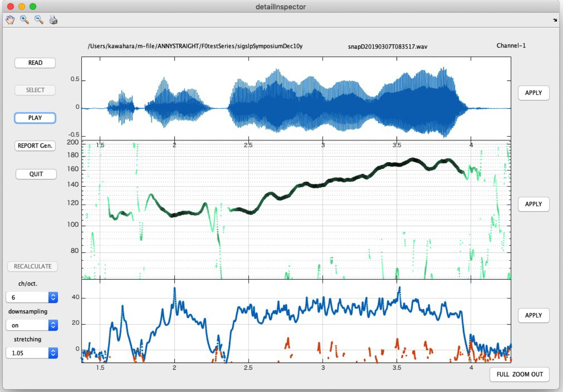Minimize the window using the yellow button
The width and height of the screenshot is (563, 392).
coord(22,6)
